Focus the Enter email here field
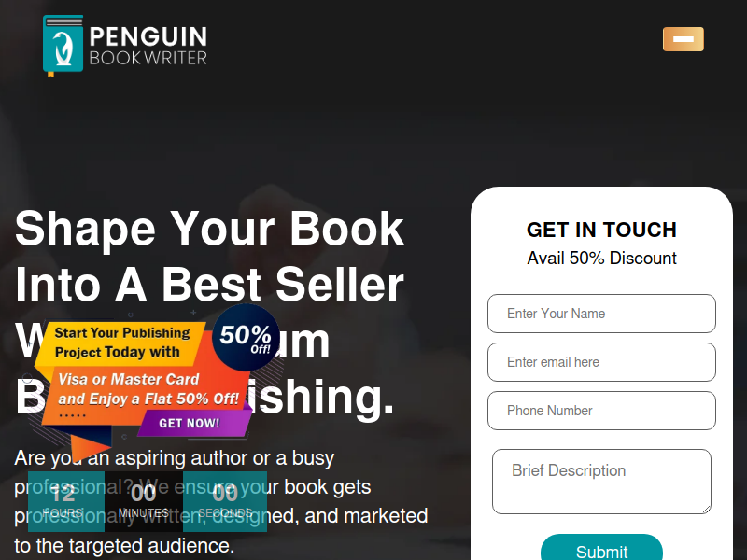 pos(601,362)
